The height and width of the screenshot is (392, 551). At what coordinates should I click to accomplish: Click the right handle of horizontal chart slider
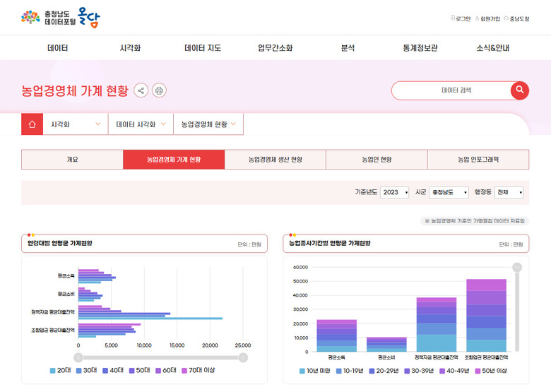click(242, 357)
